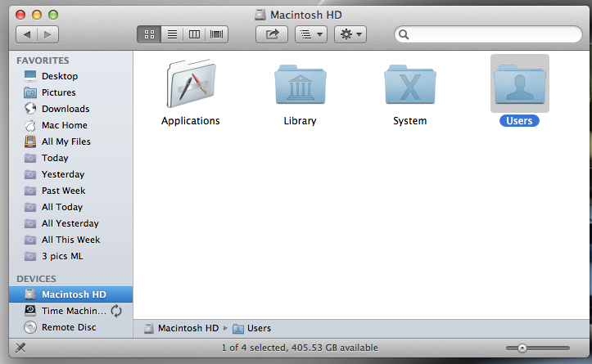Open the Share button menu

click(x=272, y=34)
